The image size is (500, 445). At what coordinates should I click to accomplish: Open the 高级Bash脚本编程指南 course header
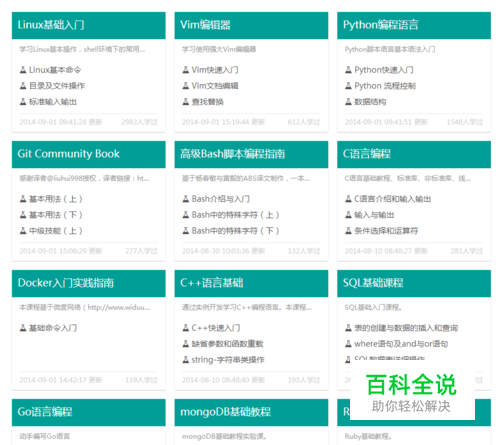[x=251, y=154]
